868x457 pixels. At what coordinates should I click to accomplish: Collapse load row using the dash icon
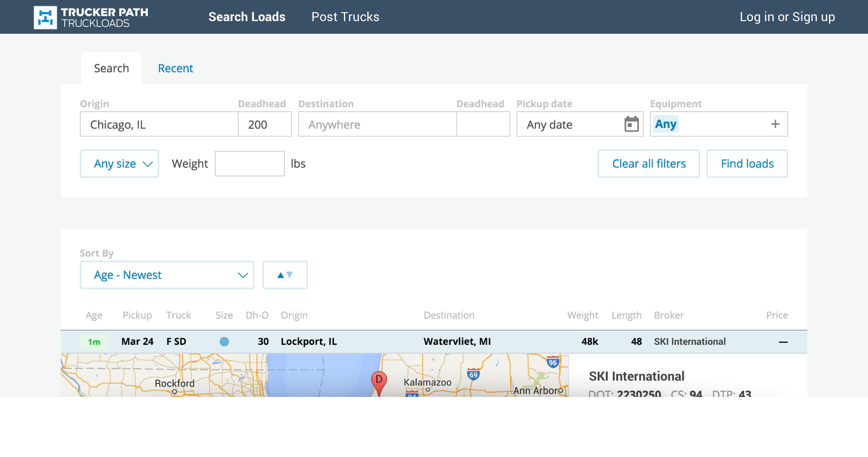(x=783, y=342)
